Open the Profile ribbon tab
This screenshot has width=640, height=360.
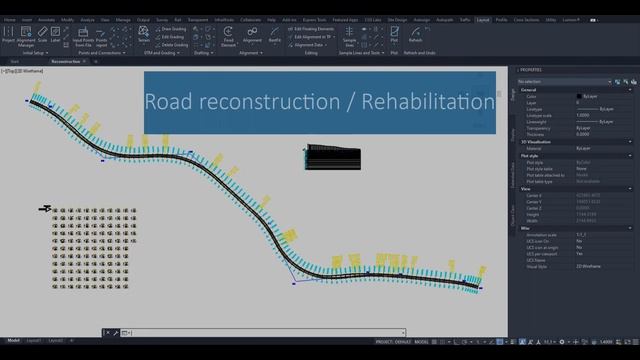pyautogui.click(x=501, y=20)
